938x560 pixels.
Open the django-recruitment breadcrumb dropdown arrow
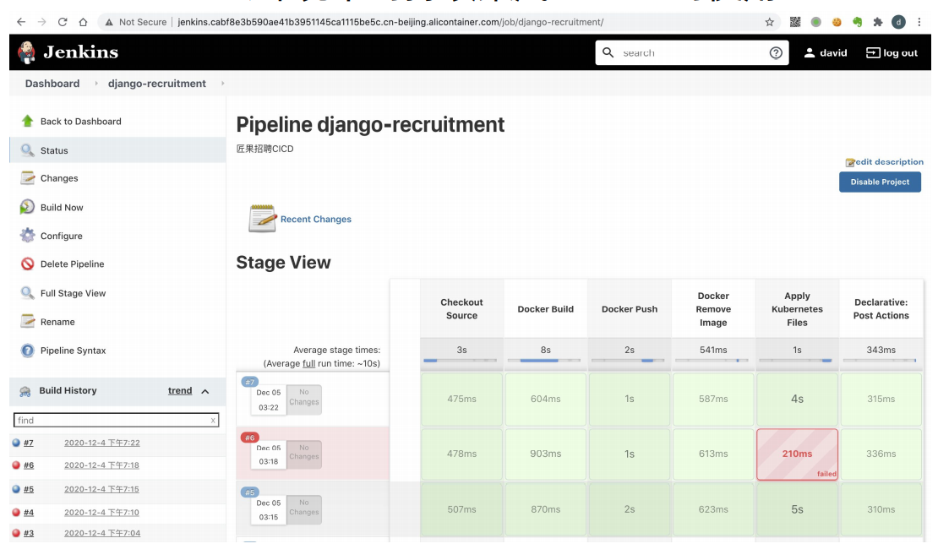tap(222, 84)
